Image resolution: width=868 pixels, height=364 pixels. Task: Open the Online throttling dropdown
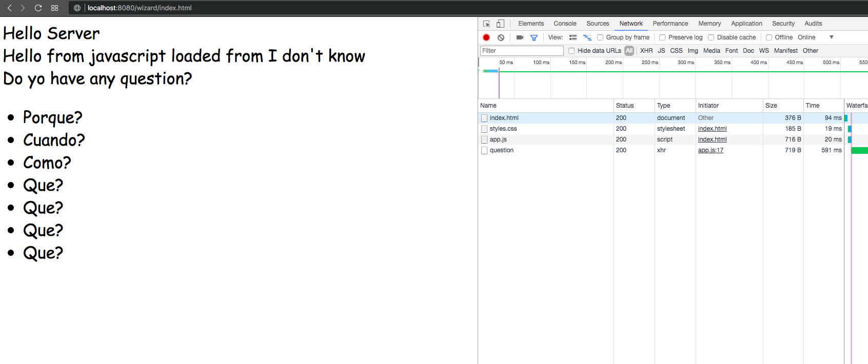click(x=816, y=37)
